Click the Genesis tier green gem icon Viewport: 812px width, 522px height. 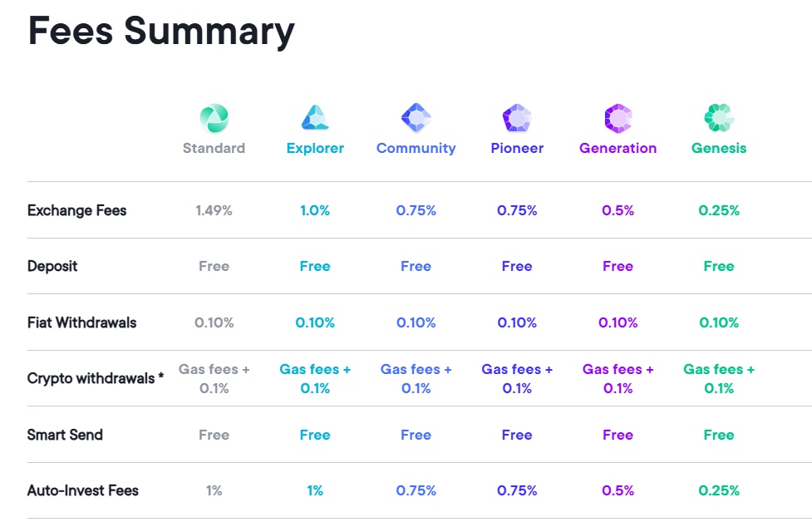click(719, 119)
